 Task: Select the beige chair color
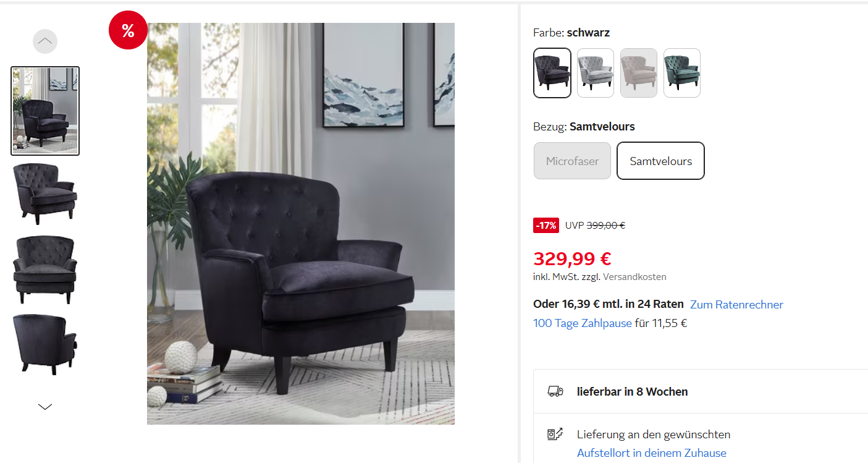coord(639,73)
